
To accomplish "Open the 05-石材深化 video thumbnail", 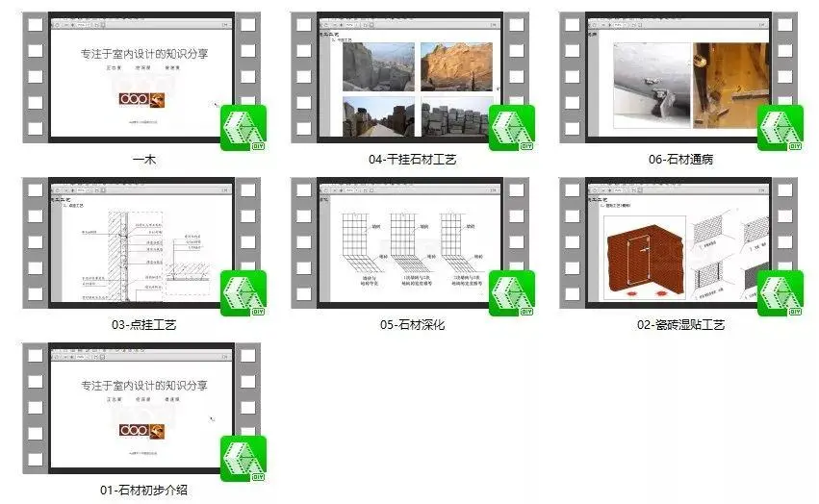I will click(410, 242).
